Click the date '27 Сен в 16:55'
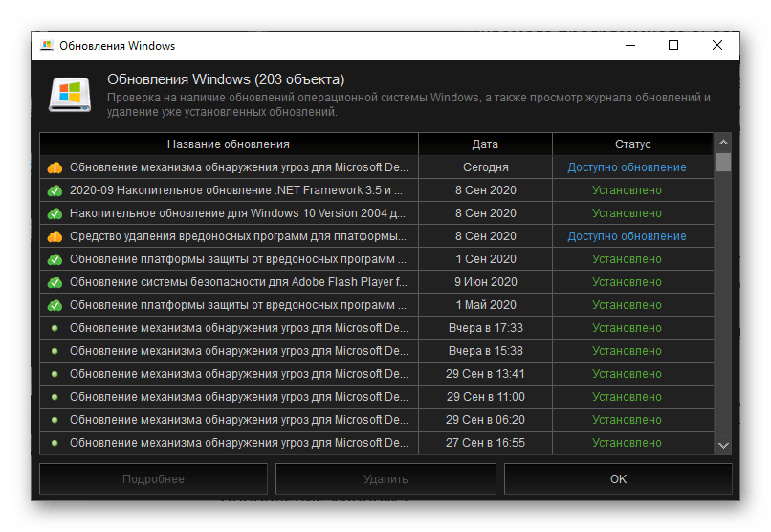Image resolution: width=771 pixels, height=532 pixels. pyautogui.click(x=485, y=443)
